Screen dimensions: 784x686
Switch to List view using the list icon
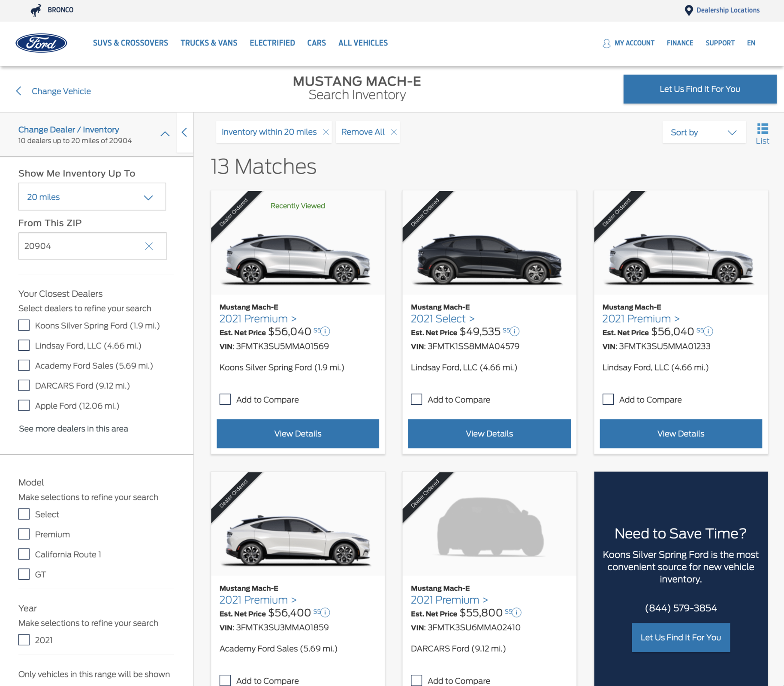point(763,128)
